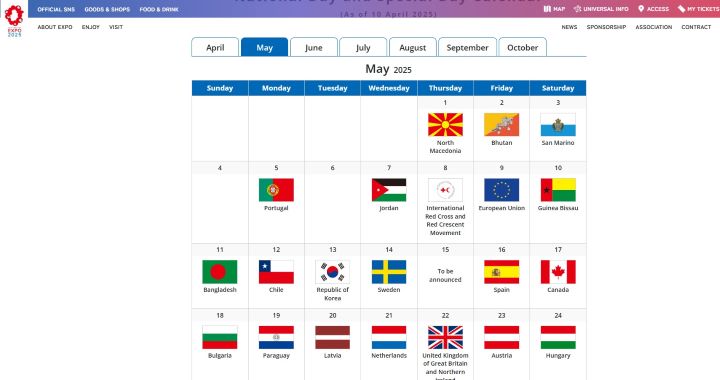The width and height of the screenshot is (720, 380).
Task: Switch to the April tab
Action: point(215,47)
